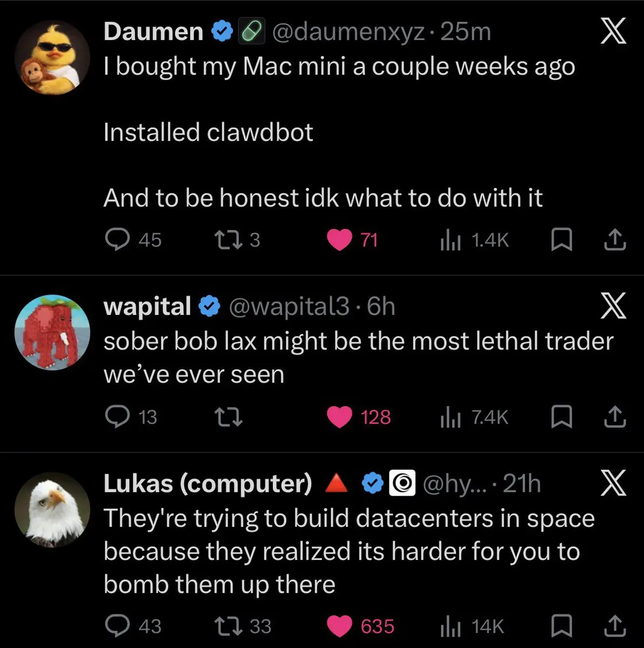Open Daumen's duck avatar profile
Viewport: 644px width, 648px height.
(x=52, y=58)
